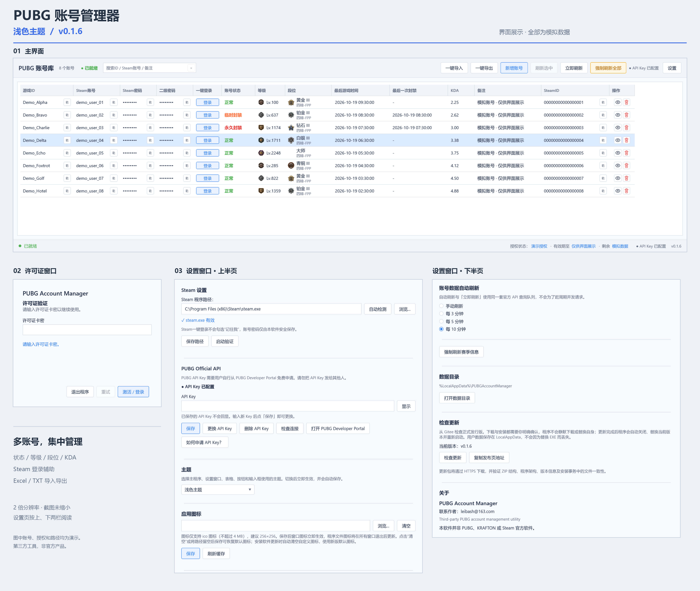Click the rank badge in the Demo_Foxtrot row
Image resolution: width=700 pixels, height=591 pixels.
[291, 165]
